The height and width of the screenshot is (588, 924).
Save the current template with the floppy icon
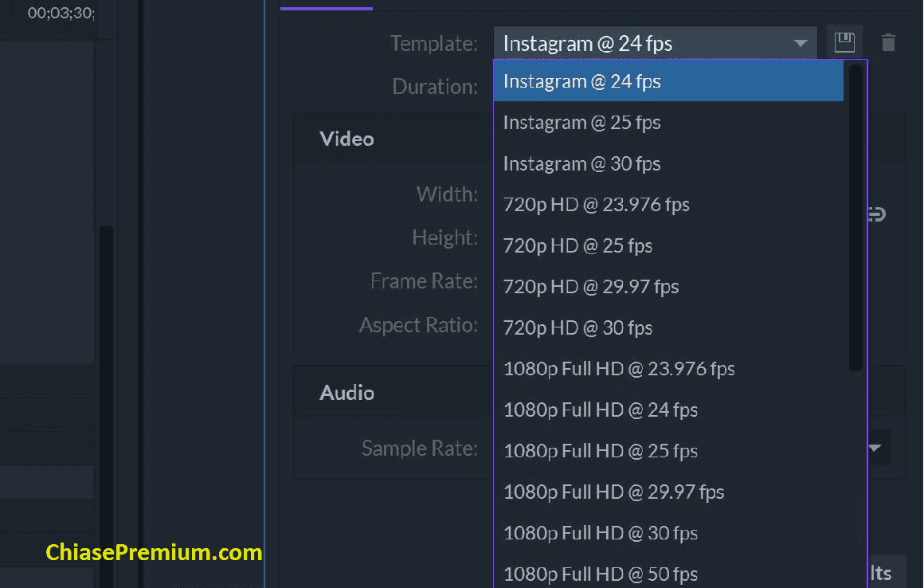[844, 42]
